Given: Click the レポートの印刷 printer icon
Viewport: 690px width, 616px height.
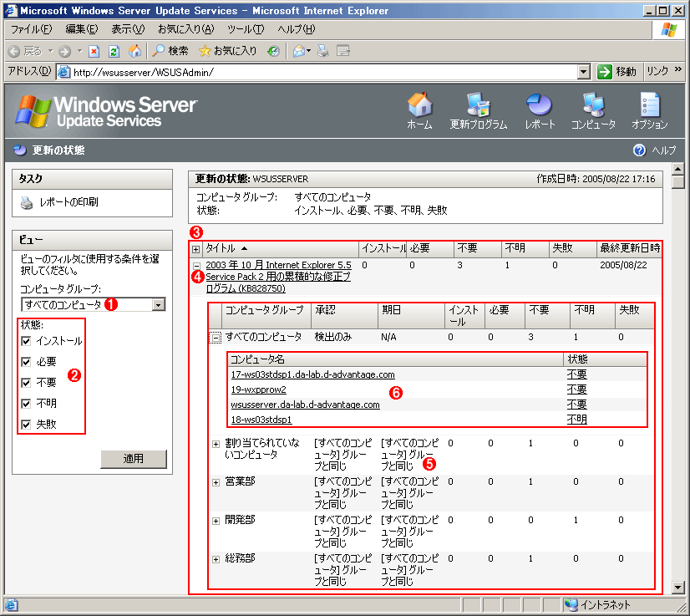Looking at the screenshot, I should coord(27,202).
